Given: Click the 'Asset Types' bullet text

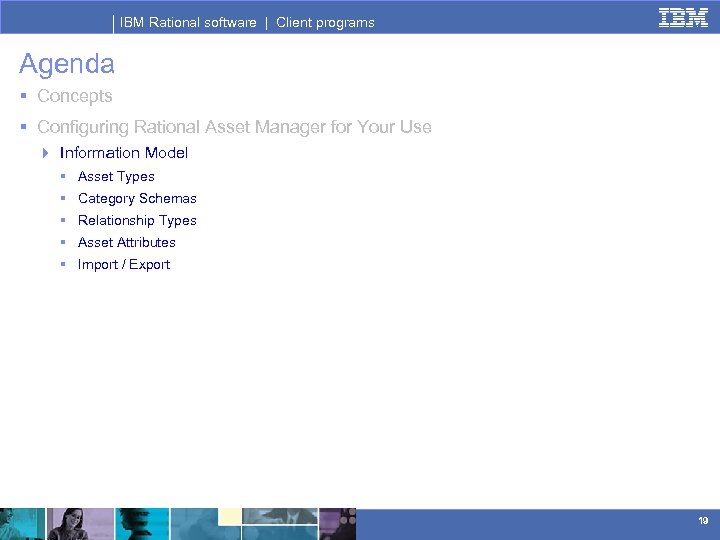Looking at the screenshot, I should [116, 177].
